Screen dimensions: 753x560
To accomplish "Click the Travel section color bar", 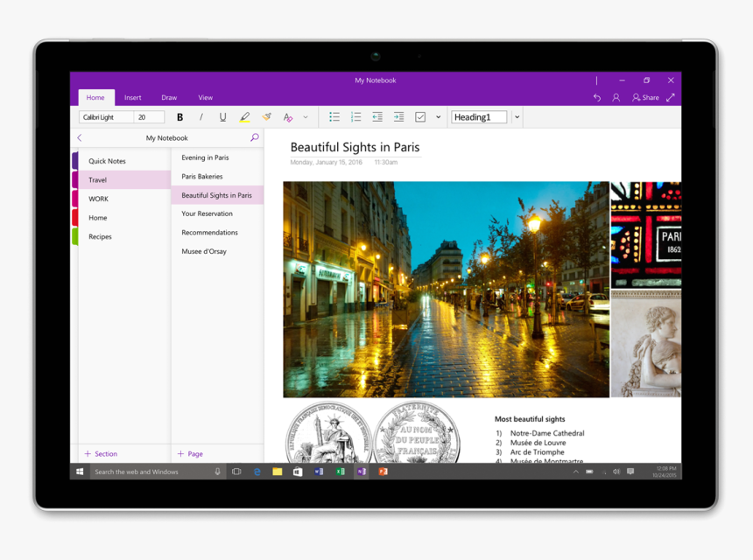I will coord(74,179).
